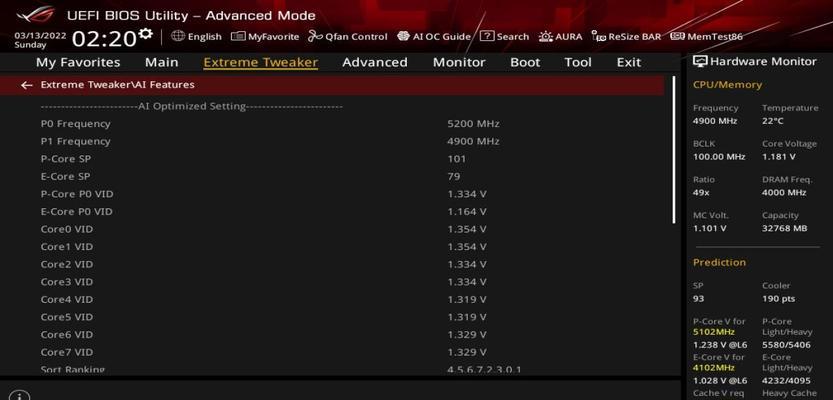Click the DRAM Freq. 4000 MHz reading
833x400 pixels.
[784, 192]
